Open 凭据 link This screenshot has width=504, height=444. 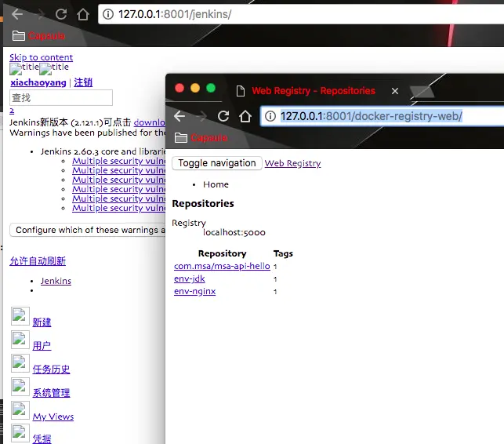point(42,439)
